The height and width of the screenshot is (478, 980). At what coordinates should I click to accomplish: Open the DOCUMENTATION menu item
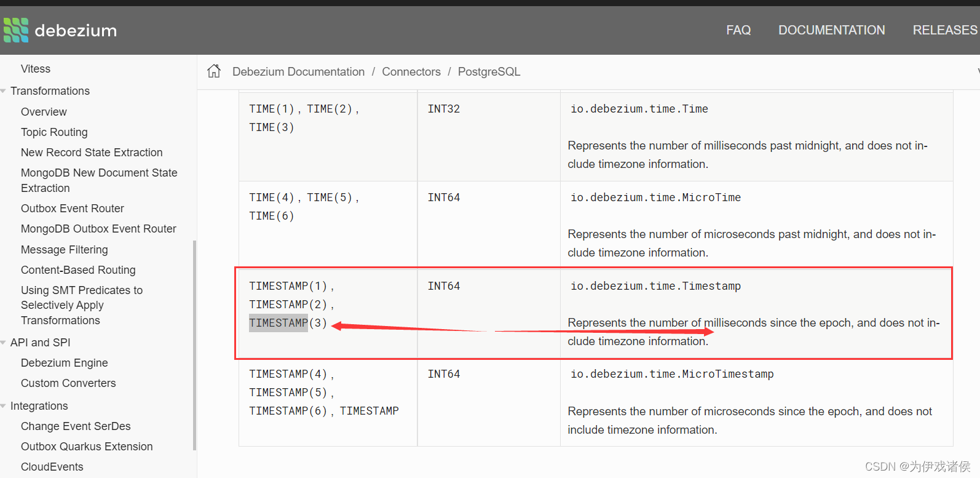[x=832, y=30]
